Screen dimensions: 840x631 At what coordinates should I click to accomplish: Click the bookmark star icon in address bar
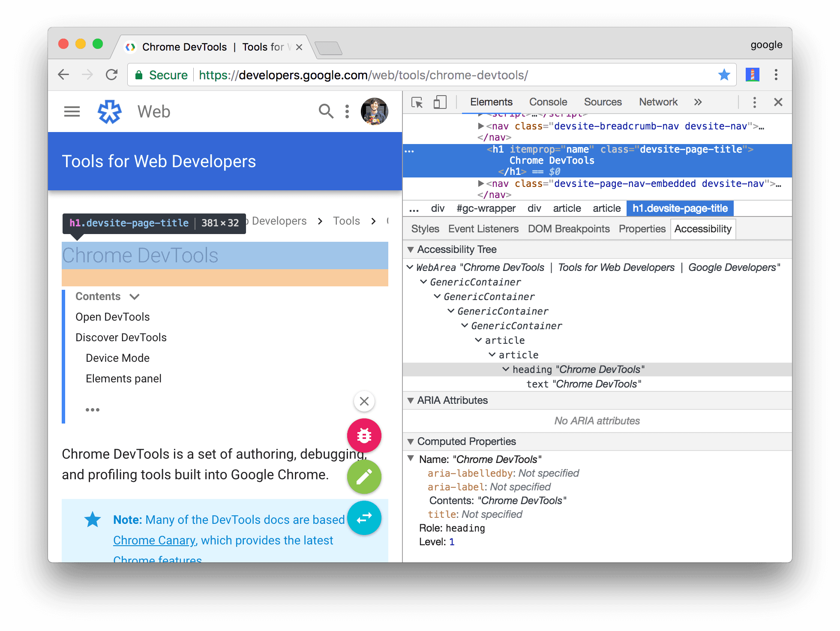[x=723, y=75]
